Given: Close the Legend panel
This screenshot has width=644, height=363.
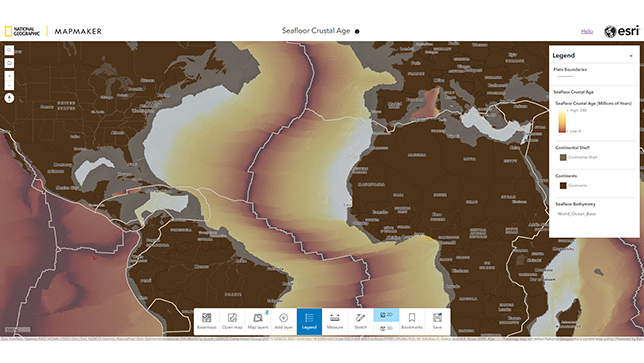Looking at the screenshot, I should (x=631, y=56).
